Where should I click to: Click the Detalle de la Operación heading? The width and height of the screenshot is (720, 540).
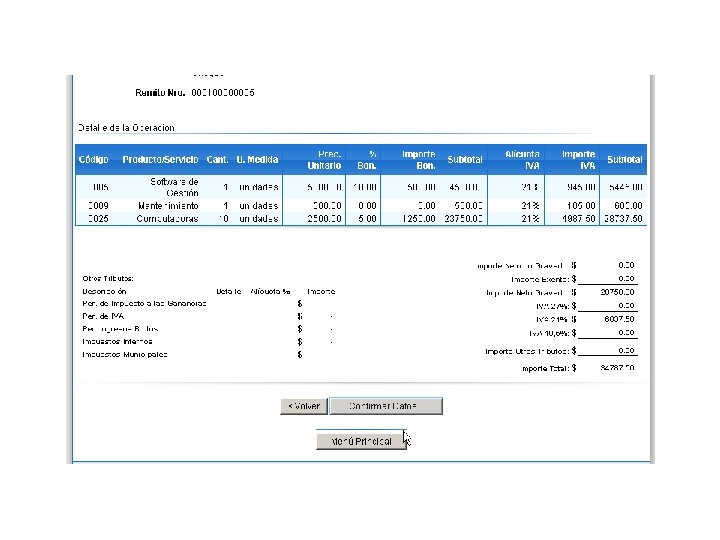tap(126, 128)
